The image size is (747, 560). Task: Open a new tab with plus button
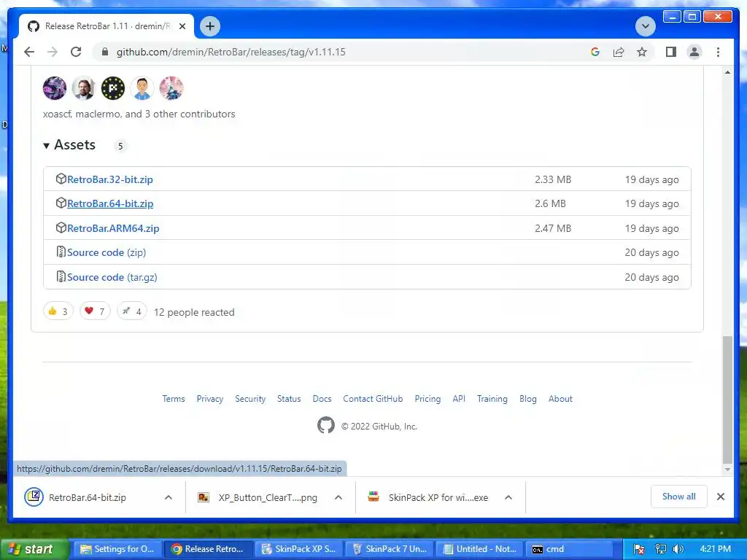click(210, 26)
